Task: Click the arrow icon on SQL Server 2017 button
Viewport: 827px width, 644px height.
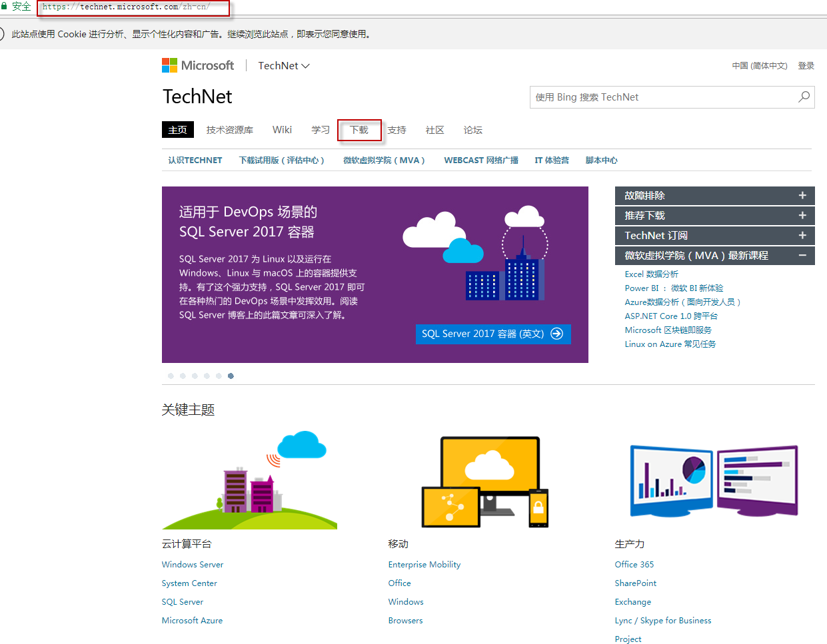Action: pyautogui.click(x=557, y=334)
